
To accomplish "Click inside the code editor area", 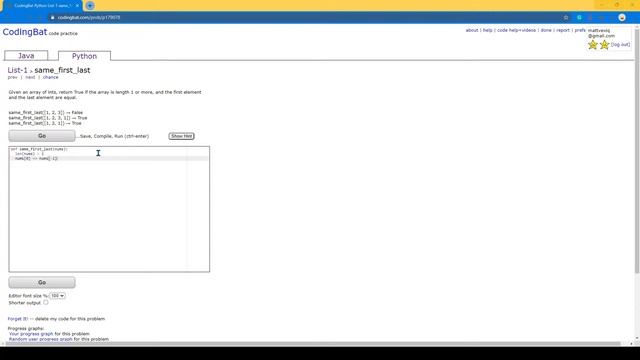I will [109, 209].
